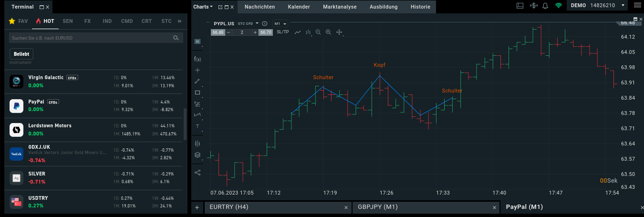Click the deposit dollar icon

pyautogui.click(x=533, y=6)
